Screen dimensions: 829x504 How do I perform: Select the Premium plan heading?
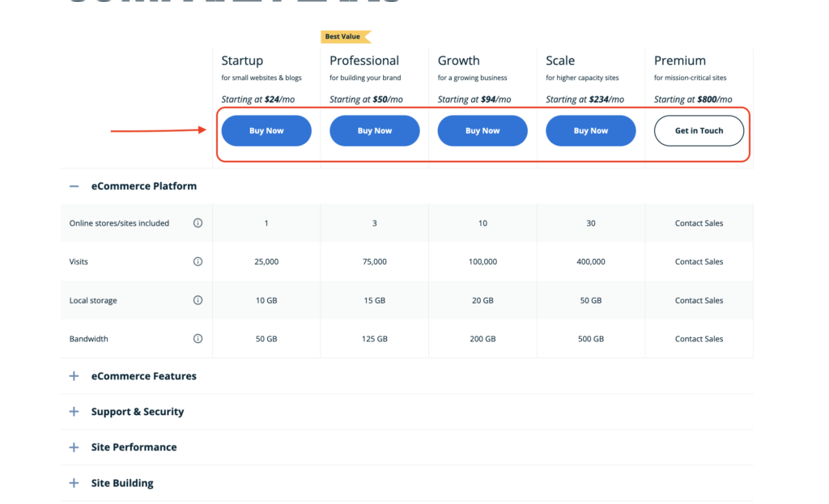(680, 61)
